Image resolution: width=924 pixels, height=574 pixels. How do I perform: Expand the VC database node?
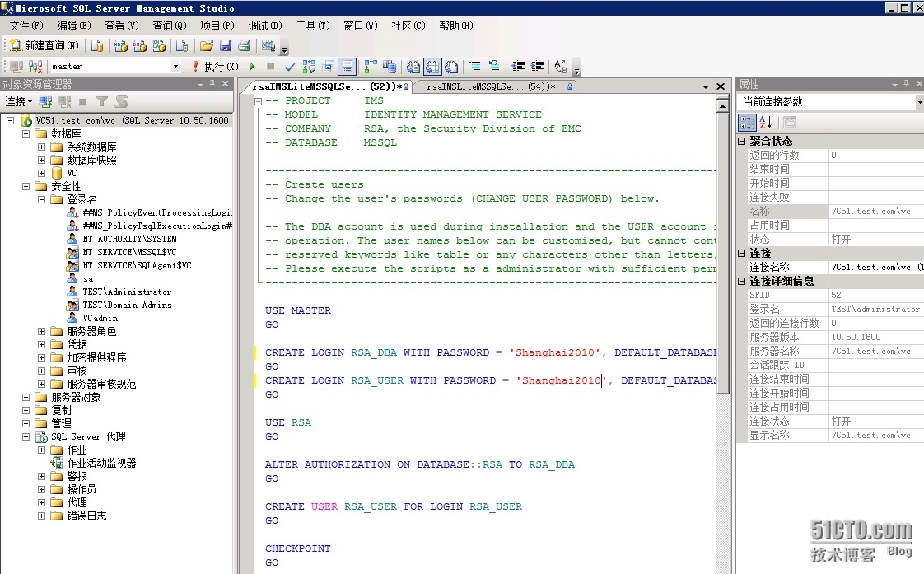(x=41, y=173)
